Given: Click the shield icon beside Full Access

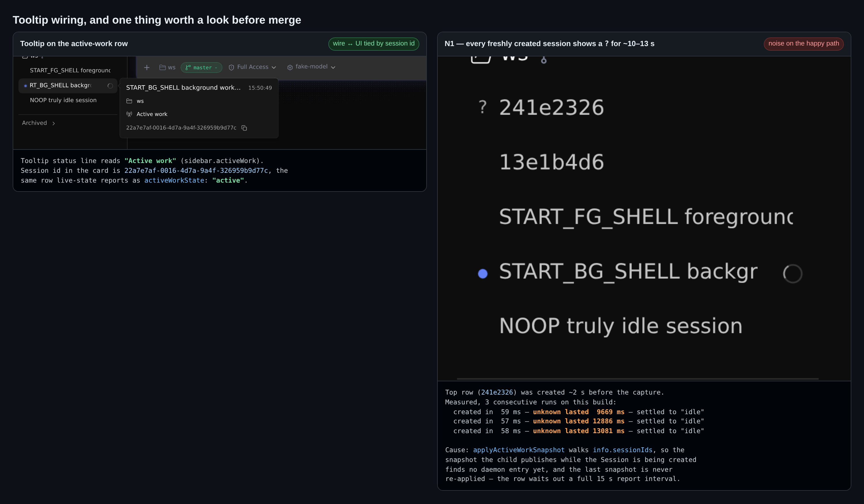Looking at the screenshot, I should (232, 68).
